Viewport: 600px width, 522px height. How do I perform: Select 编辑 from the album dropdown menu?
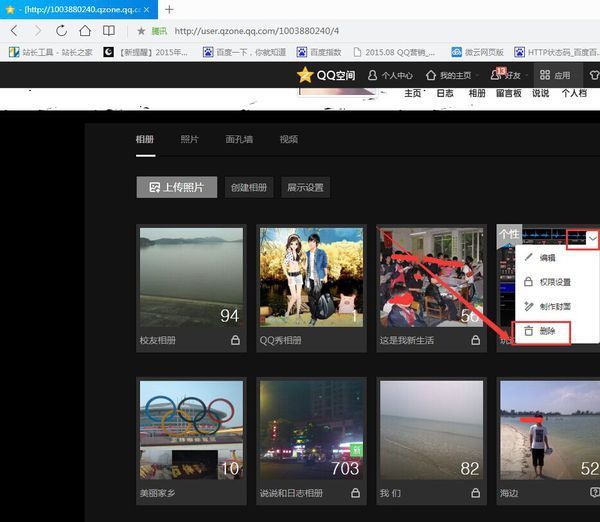(x=547, y=258)
